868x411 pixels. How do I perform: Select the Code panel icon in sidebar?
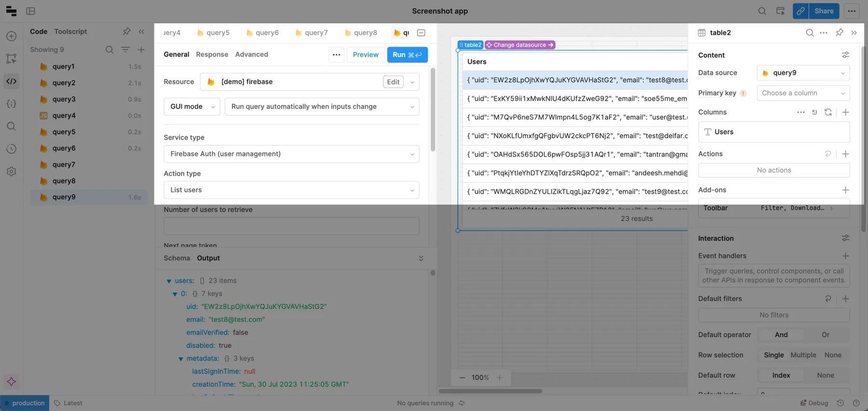[x=12, y=81]
